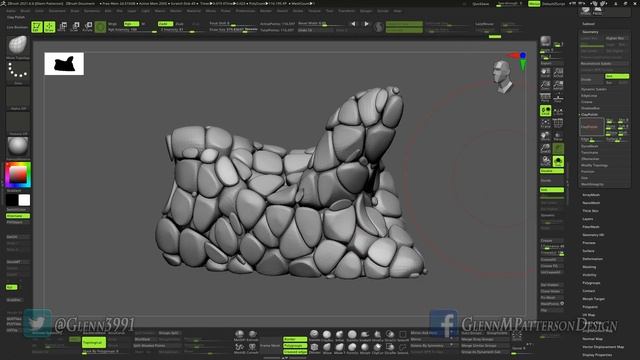640x360 pixels.
Task: Click the Divide button
Action: (592, 79)
